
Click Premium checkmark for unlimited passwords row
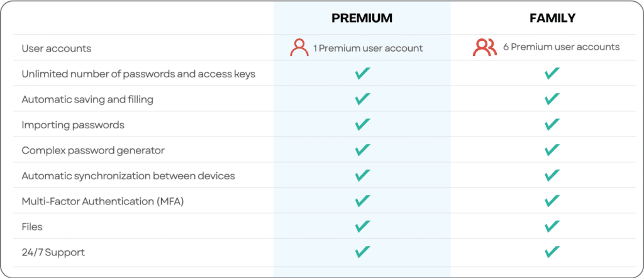(362, 74)
